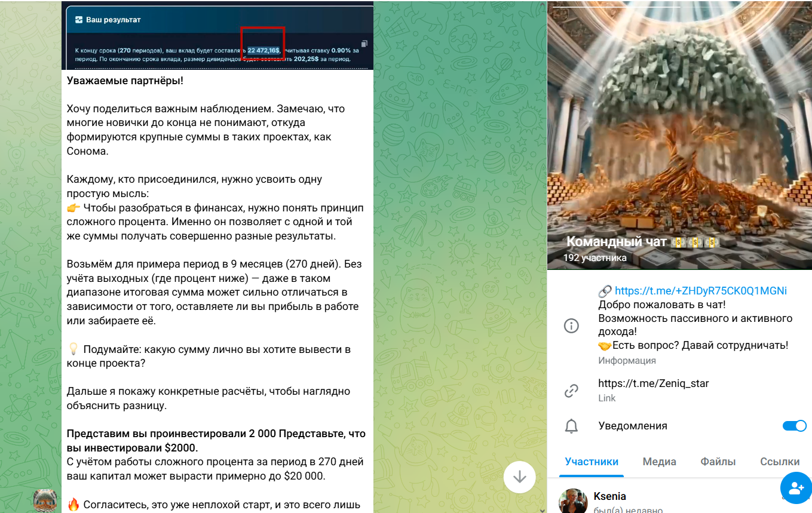This screenshot has width=812, height=513.
Task: Click the Командный чат group title
Action: 643,242
